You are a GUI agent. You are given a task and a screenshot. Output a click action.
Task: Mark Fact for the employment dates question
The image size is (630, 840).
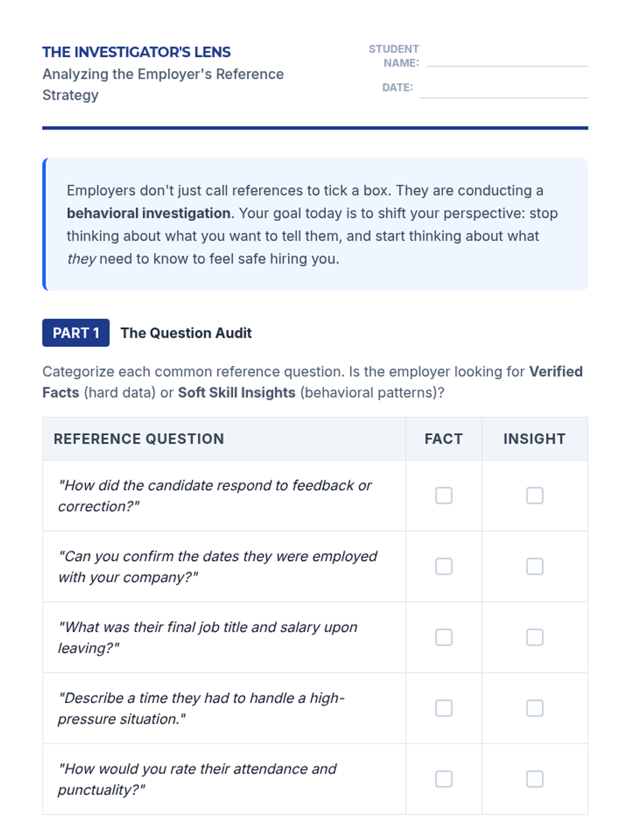(444, 566)
